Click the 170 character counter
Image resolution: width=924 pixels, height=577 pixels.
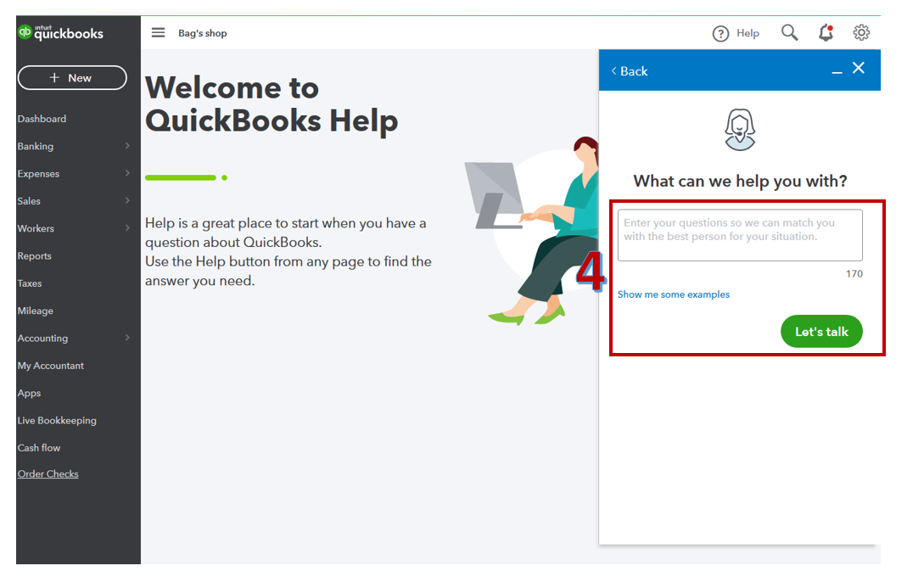pyautogui.click(x=854, y=273)
